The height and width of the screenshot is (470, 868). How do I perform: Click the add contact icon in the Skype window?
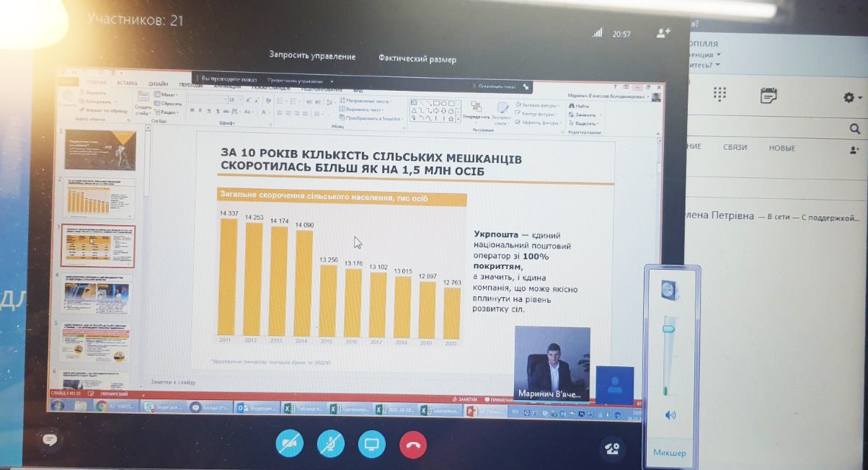tap(856, 150)
